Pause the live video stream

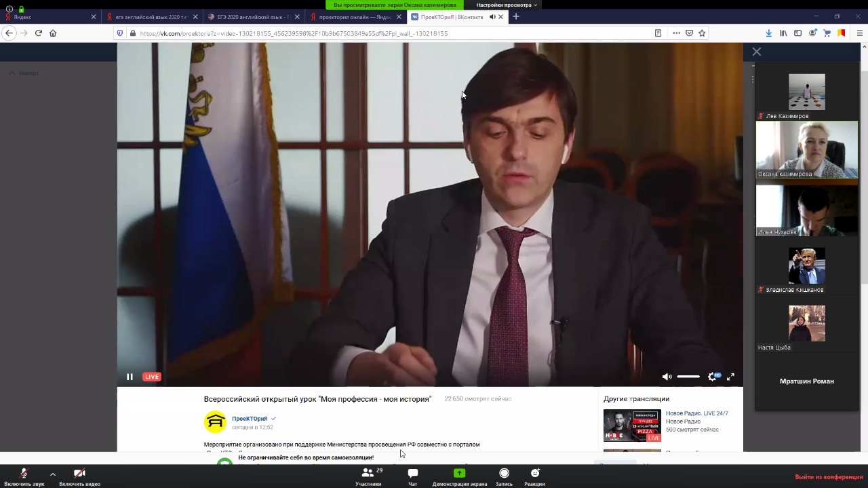click(x=130, y=377)
